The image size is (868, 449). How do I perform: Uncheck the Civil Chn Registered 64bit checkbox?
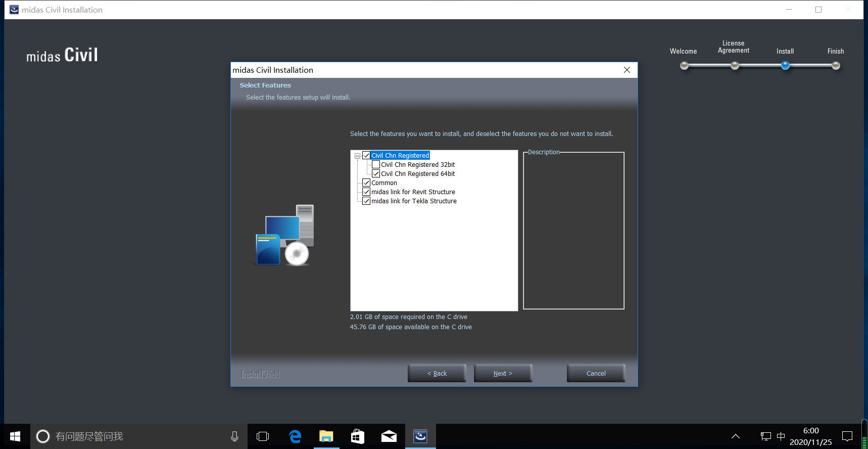(x=376, y=173)
